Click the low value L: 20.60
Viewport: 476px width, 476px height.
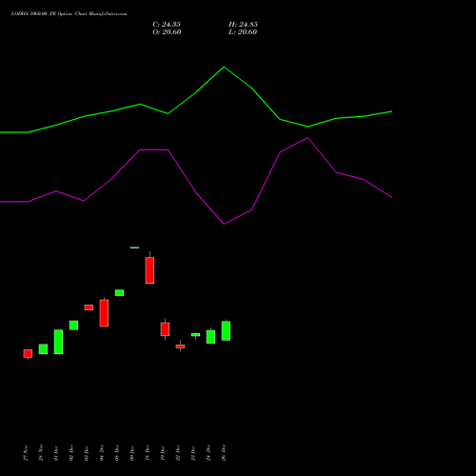(243, 32)
